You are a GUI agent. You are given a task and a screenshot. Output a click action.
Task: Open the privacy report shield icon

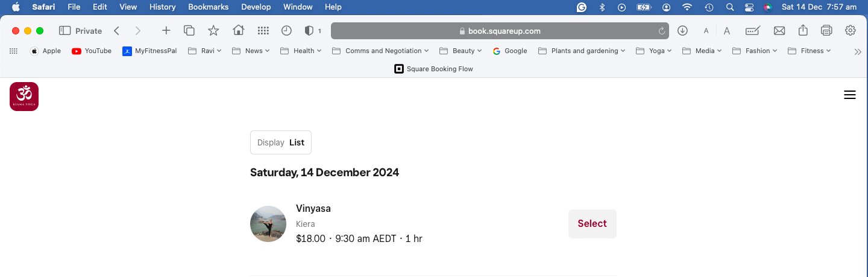pos(309,31)
